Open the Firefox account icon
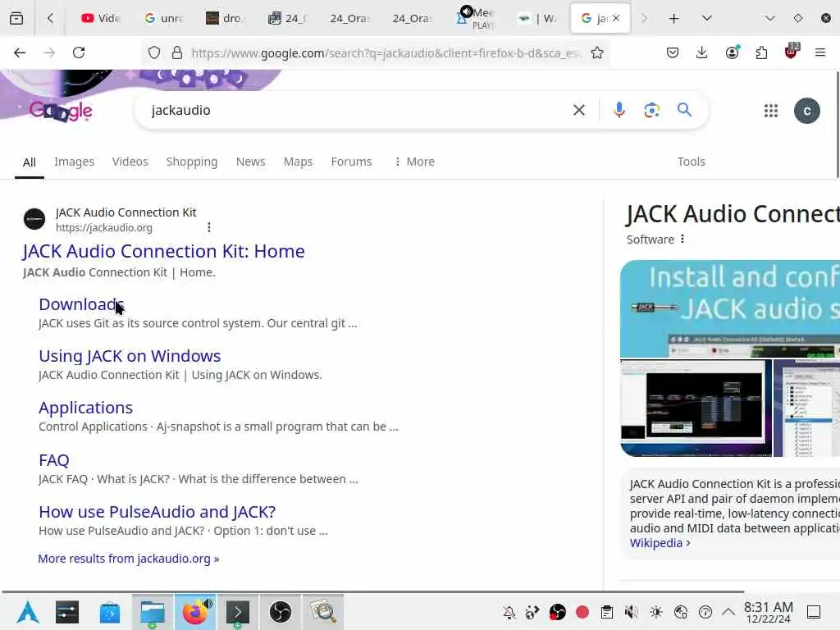The height and width of the screenshot is (630, 840). pos(732,52)
